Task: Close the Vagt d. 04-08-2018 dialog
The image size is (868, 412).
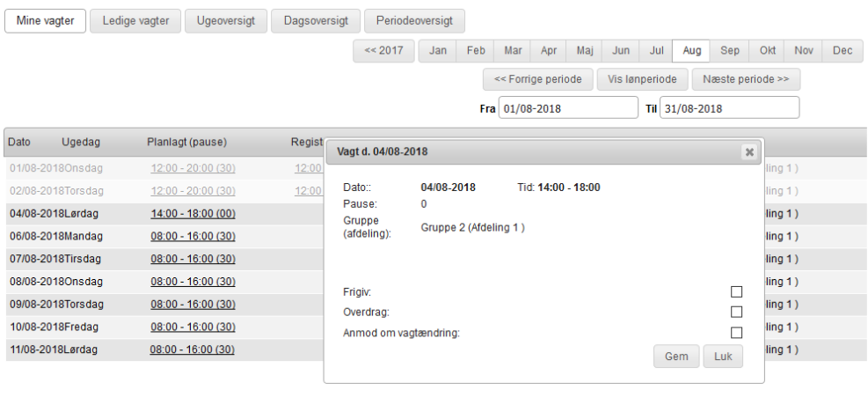Action: click(x=749, y=152)
